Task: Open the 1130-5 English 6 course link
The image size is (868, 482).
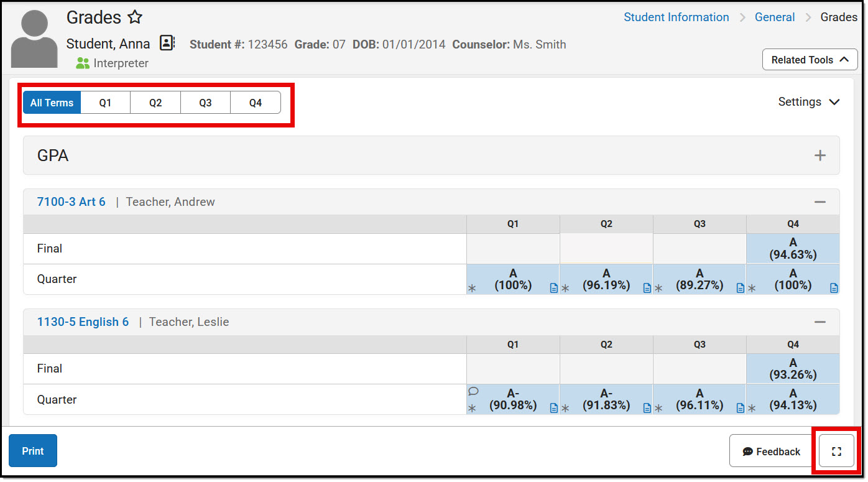Action: tap(83, 322)
